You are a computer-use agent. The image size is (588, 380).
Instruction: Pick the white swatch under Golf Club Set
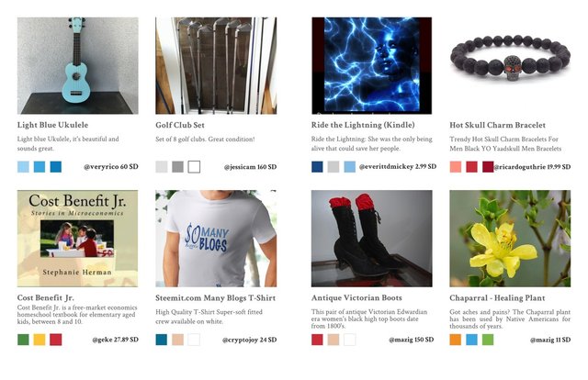[x=194, y=167]
